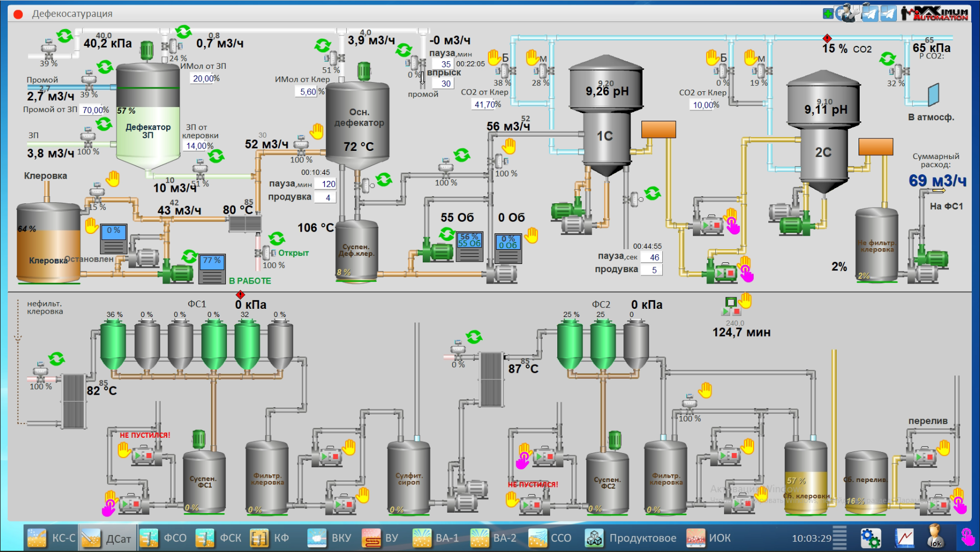The image size is (980, 552).
Task: Click the Открыт valve status label
Action: [293, 253]
